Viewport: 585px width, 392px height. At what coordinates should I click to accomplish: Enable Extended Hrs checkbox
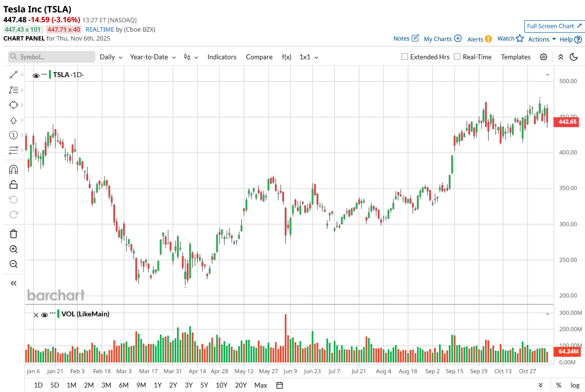point(405,57)
